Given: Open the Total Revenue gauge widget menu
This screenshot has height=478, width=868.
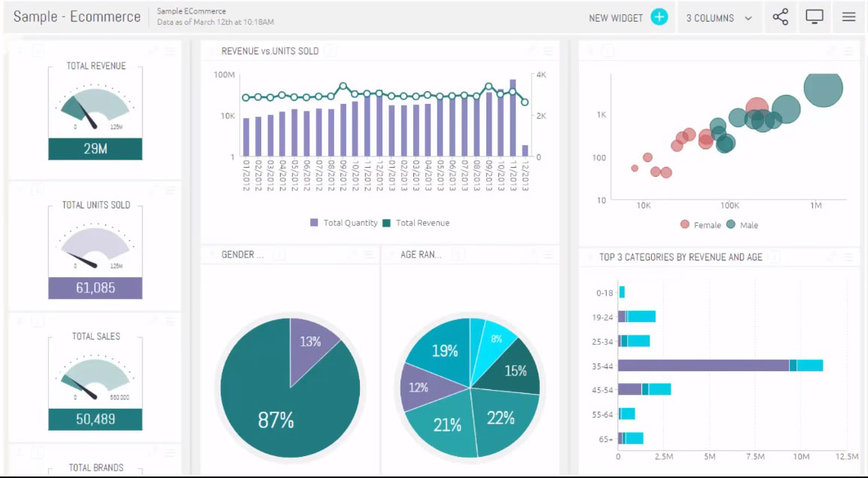Looking at the screenshot, I should coord(168,50).
